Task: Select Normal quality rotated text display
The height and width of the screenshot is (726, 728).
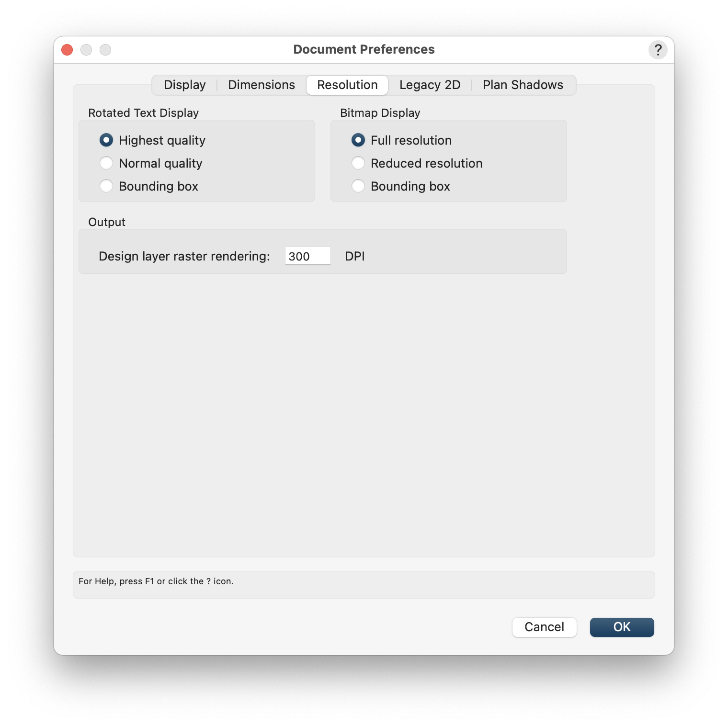Action: point(106,163)
